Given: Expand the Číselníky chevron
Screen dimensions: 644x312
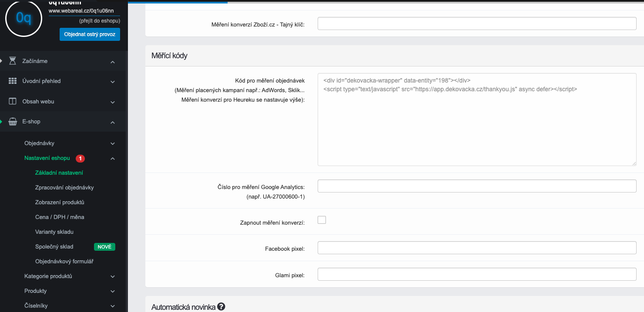Looking at the screenshot, I should coord(113,306).
